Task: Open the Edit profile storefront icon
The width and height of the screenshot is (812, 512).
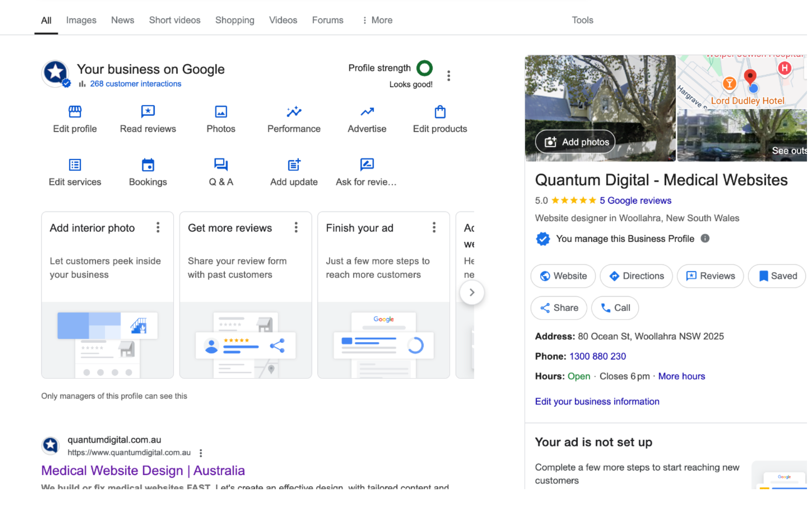Action: coord(75,112)
